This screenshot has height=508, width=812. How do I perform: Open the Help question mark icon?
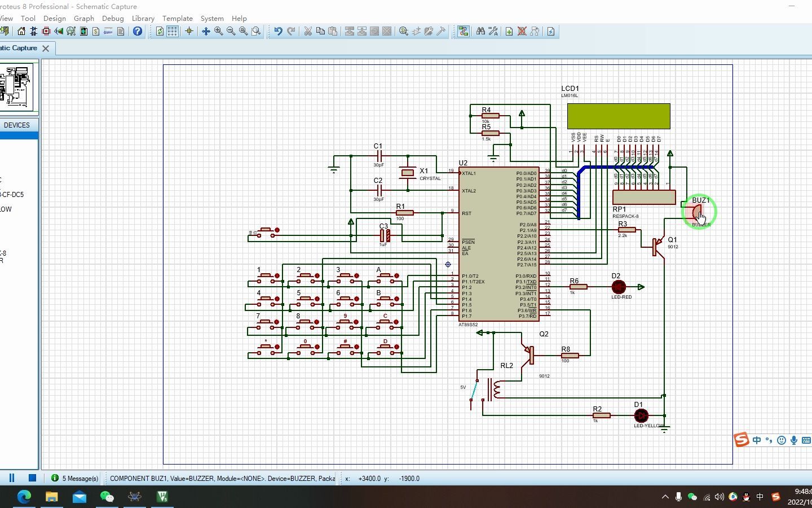138,32
